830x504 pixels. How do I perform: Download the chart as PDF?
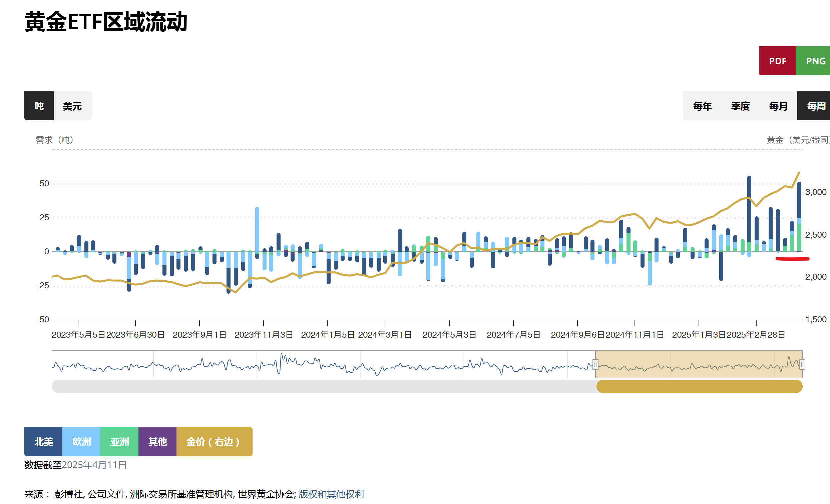[777, 61]
